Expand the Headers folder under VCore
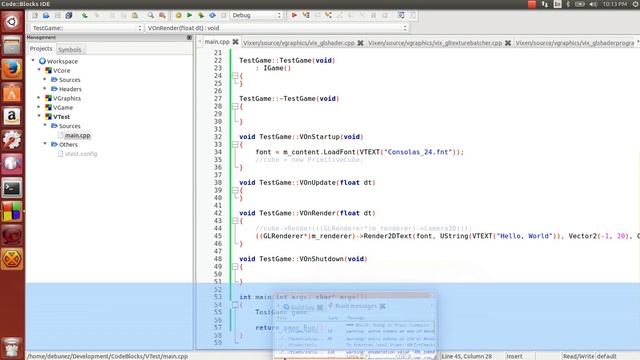The image size is (640, 360). pos(45,88)
